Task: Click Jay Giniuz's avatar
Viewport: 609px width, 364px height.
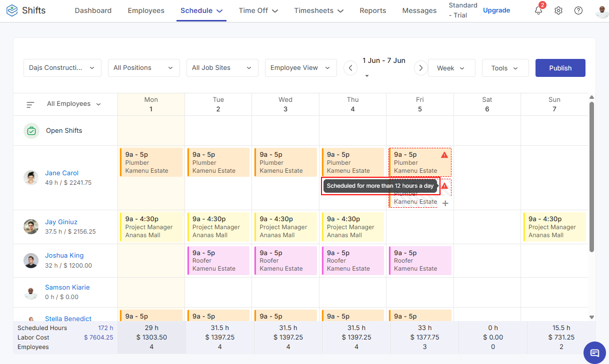Action: click(31, 227)
